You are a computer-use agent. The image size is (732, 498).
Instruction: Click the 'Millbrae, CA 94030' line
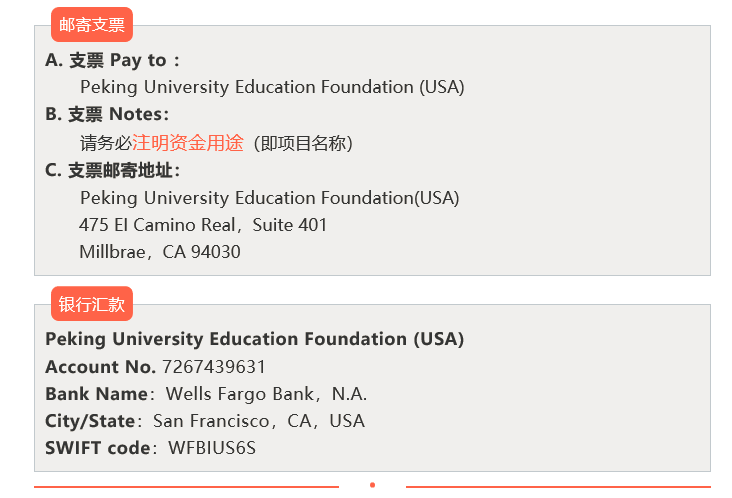point(160,252)
